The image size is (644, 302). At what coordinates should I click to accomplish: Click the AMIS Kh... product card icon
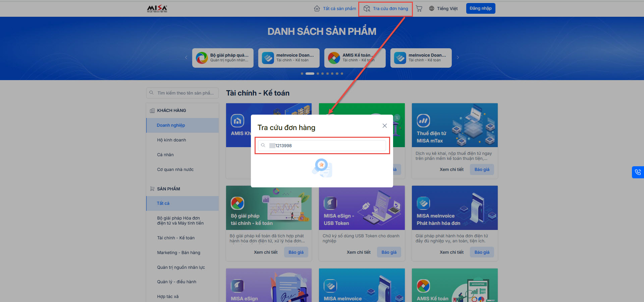click(x=237, y=121)
